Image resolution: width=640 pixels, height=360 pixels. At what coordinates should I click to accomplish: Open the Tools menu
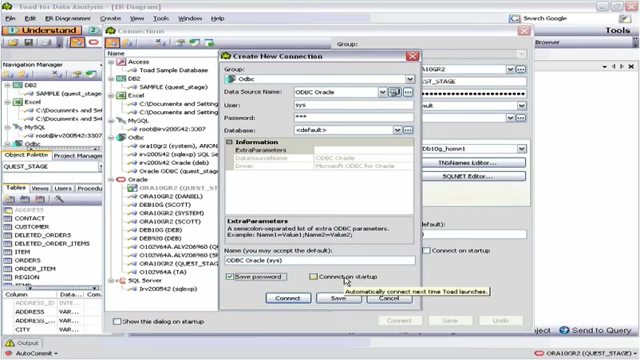[x=161, y=18]
